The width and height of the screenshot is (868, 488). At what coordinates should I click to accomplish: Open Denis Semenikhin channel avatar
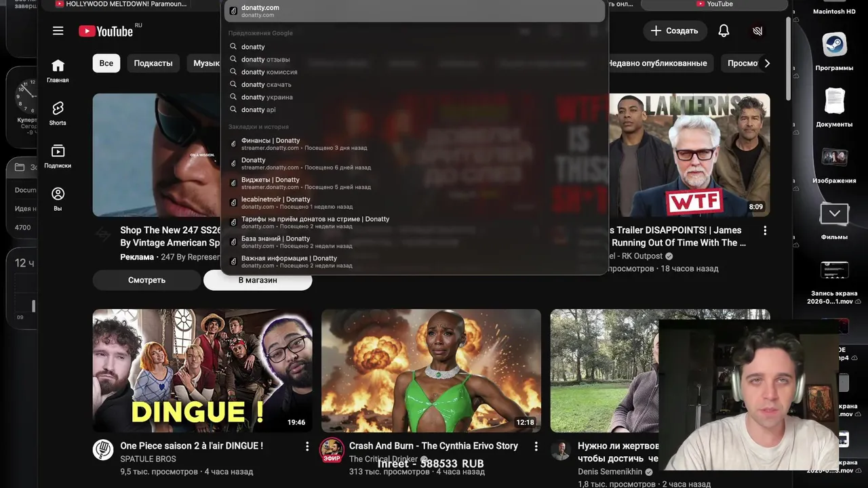pyautogui.click(x=561, y=450)
